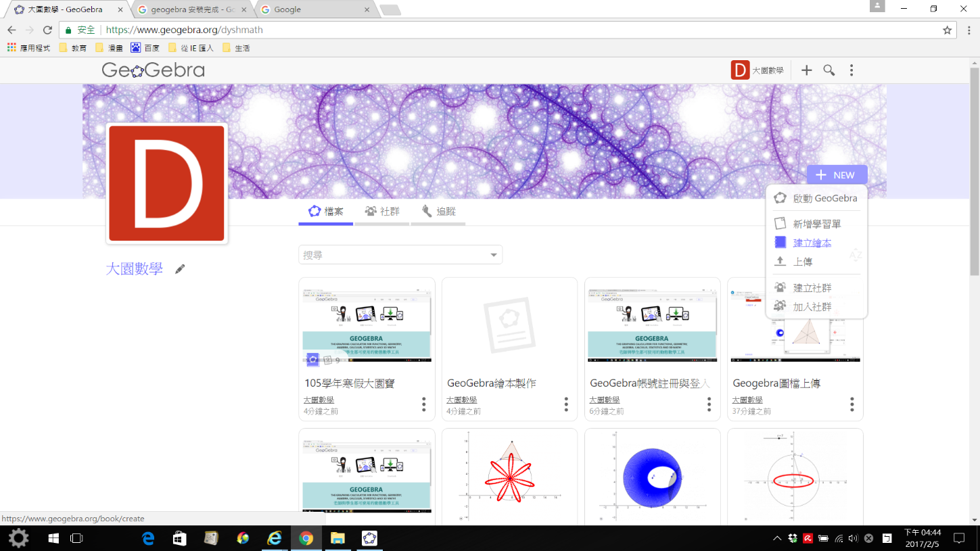Open File Explorer from the taskbar
This screenshot has height=551, width=980.
(x=337, y=538)
